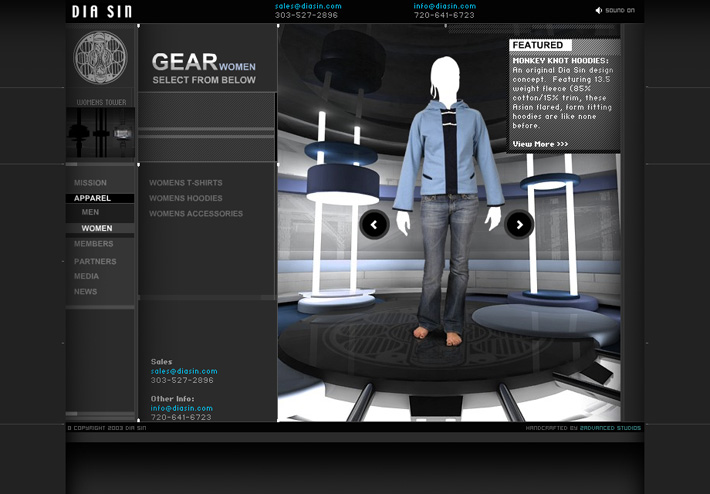Browse Womens Accessories category
The height and width of the screenshot is (494, 710).
[x=196, y=214]
